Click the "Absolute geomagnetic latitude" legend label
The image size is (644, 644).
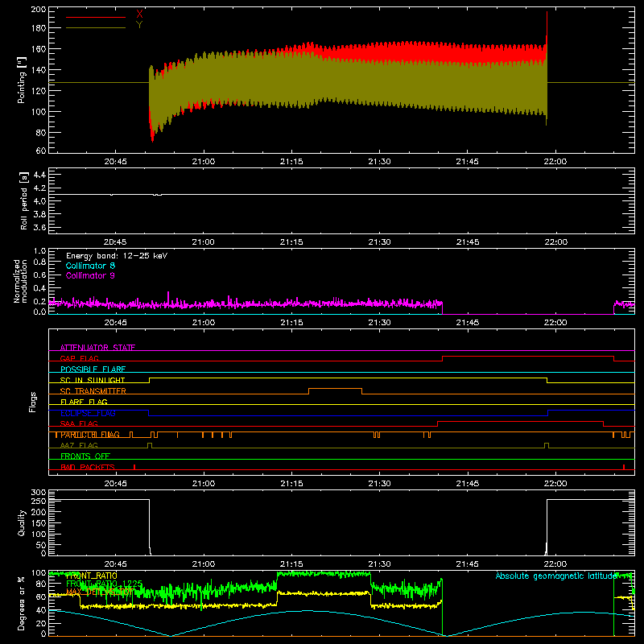point(556,576)
